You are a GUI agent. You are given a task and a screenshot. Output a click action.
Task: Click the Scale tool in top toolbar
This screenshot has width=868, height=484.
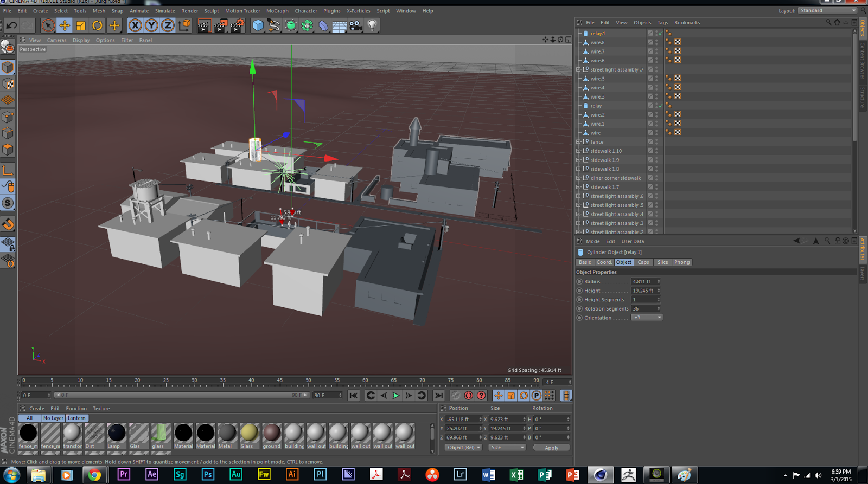pyautogui.click(x=81, y=25)
